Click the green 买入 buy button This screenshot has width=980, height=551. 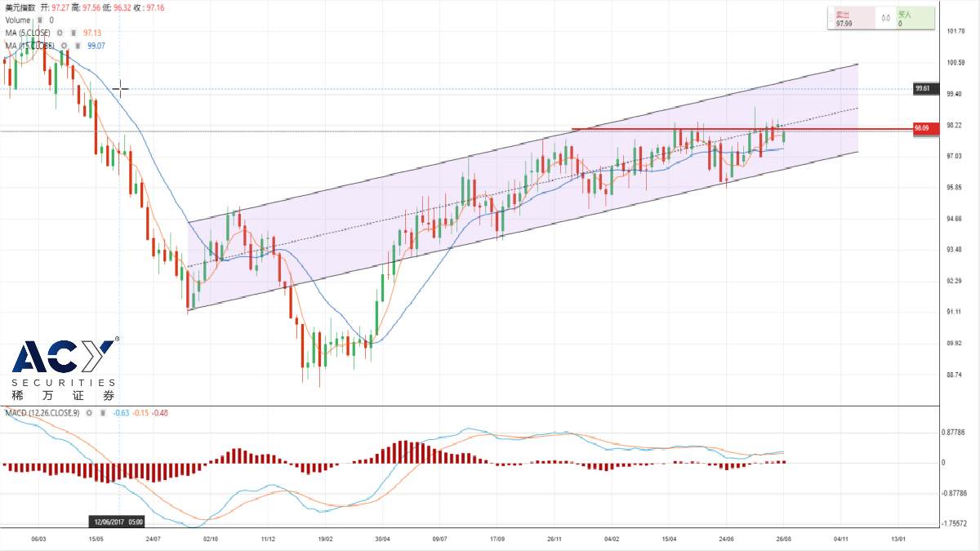tap(913, 19)
